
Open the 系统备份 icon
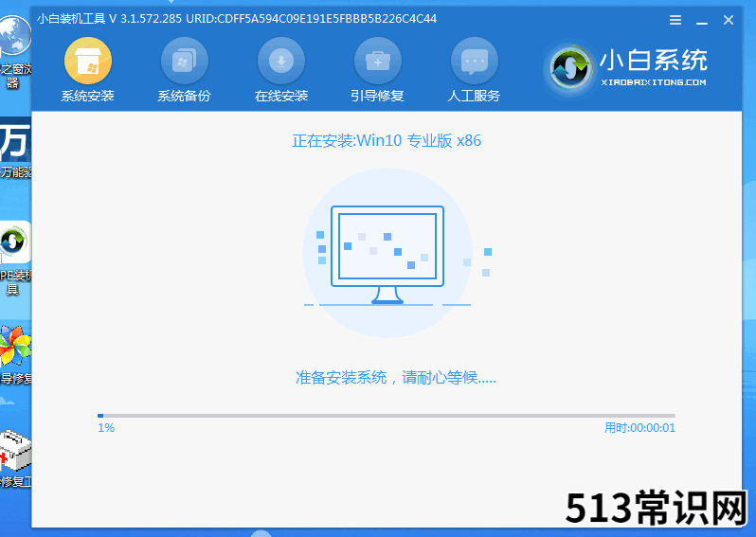coord(185,61)
